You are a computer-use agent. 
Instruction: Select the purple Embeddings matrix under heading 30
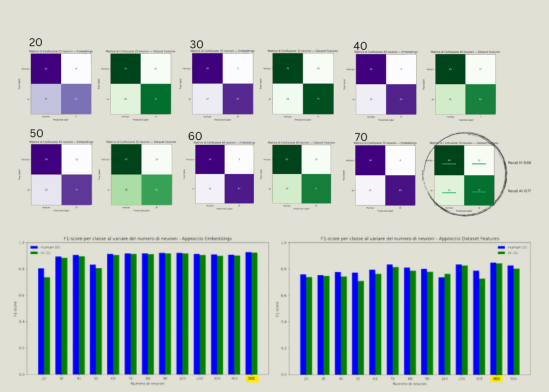(x=223, y=84)
